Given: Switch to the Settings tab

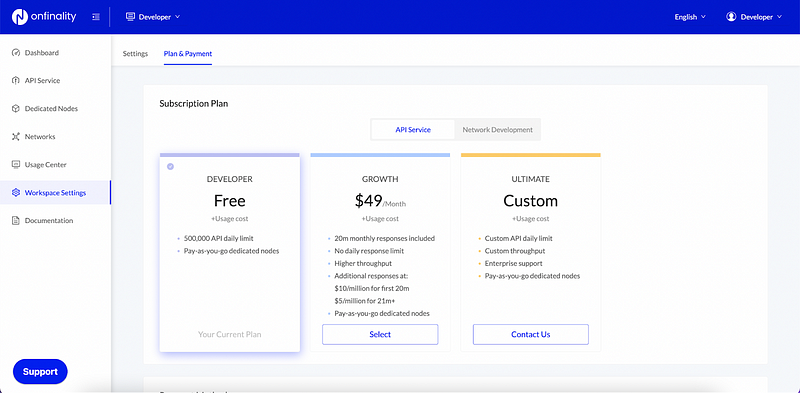Looking at the screenshot, I should tap(135, 54).
